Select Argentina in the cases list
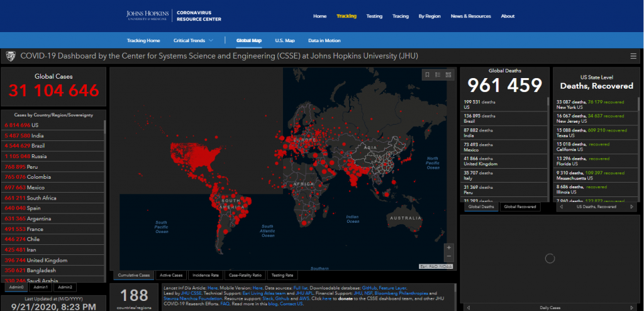 coord(53,218)
